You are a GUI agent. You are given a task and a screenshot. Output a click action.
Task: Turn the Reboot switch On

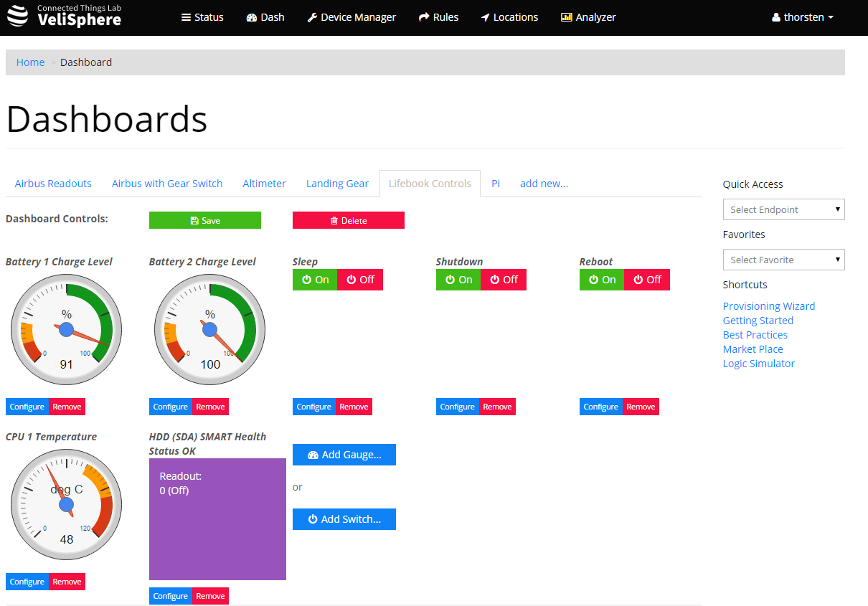[x=601, y=279]
